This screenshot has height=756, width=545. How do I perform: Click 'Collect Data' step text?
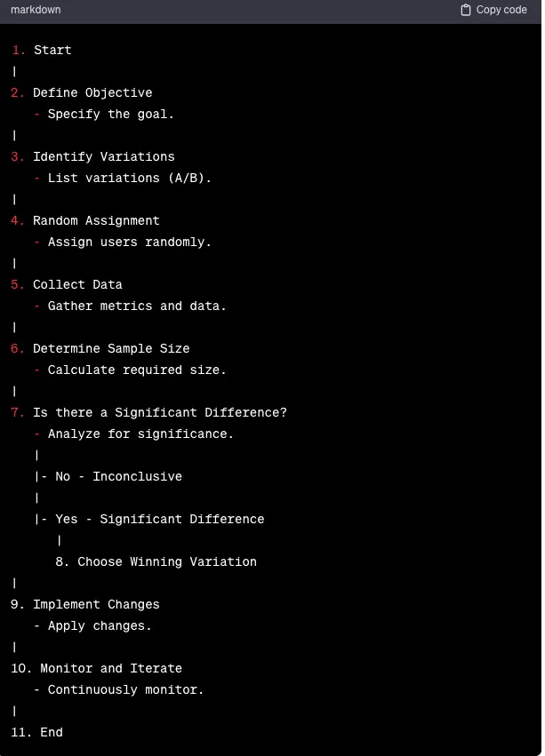(x=77, y=284)
